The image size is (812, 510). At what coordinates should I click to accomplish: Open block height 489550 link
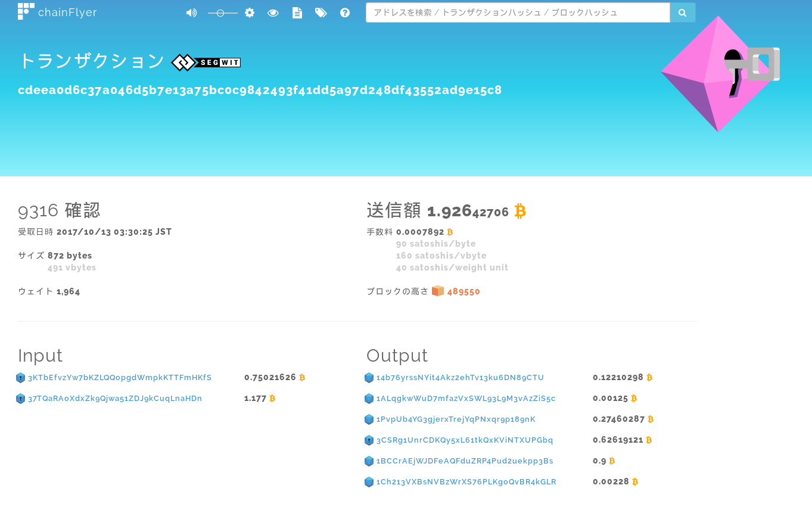click(x=463, y=291)
